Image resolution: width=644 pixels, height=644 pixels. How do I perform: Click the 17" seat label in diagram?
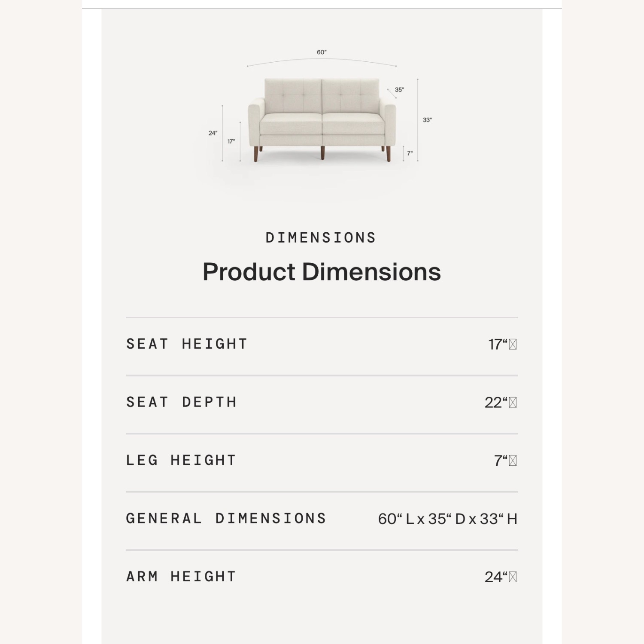point(231,141)
